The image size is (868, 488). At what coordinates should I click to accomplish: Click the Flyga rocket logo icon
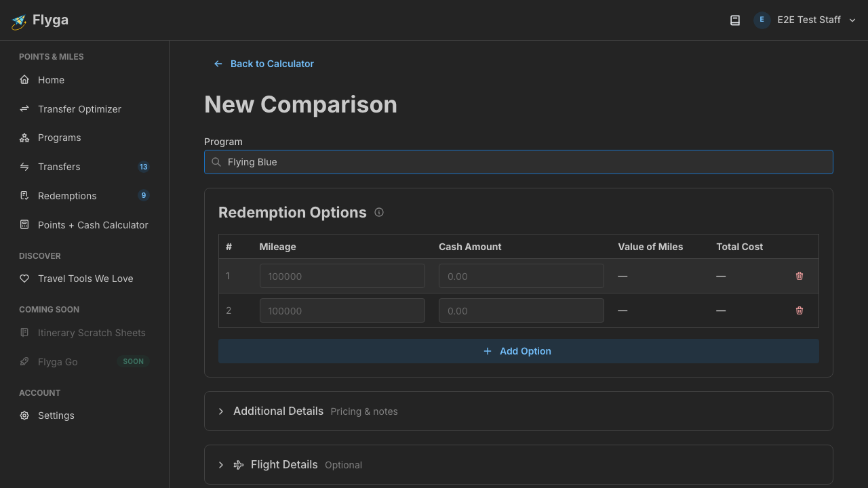pos(18,21)
